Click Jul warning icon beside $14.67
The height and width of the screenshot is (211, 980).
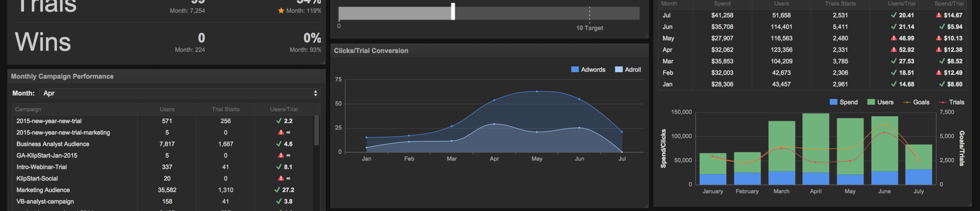939,15
